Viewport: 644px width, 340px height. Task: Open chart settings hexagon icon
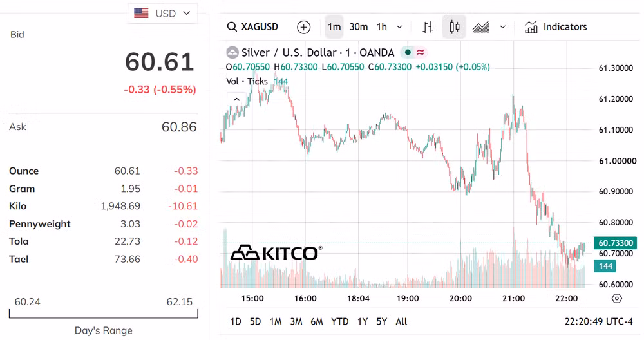pos(616,299)
